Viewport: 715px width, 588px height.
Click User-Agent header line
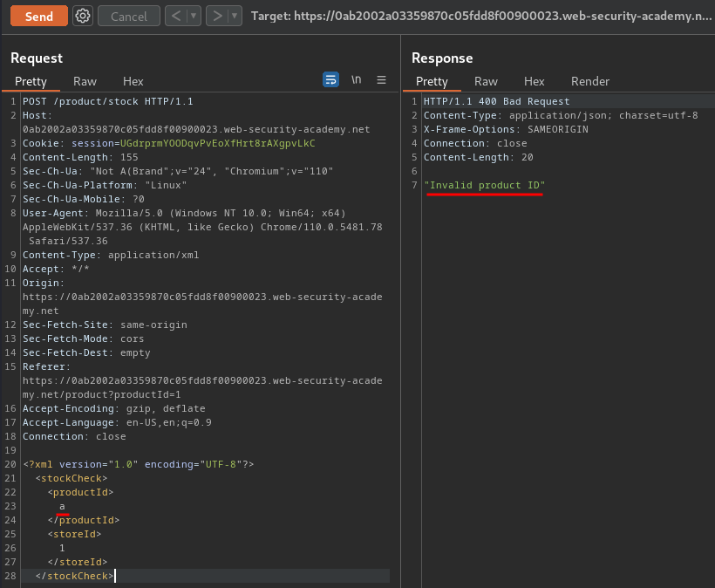[202, 227]
